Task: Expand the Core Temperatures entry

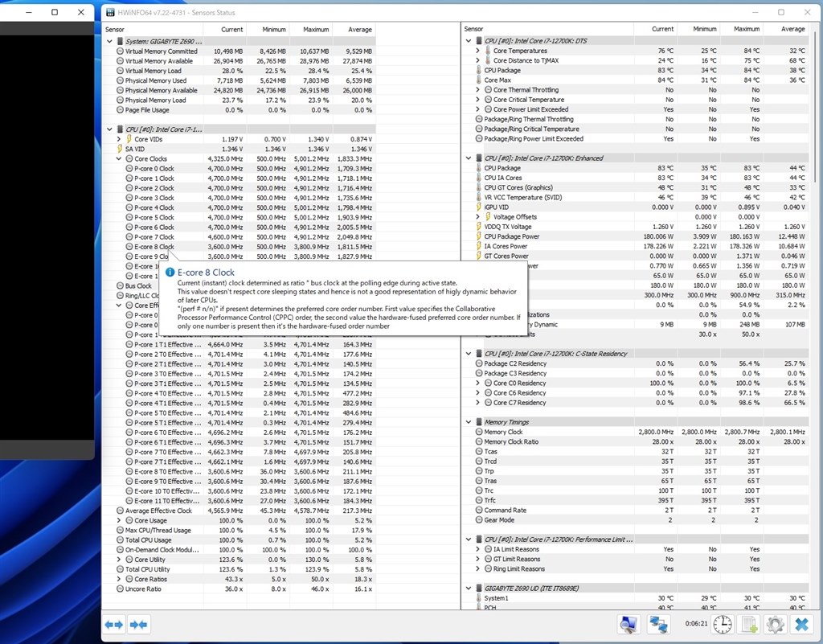Action: point(478,51)
